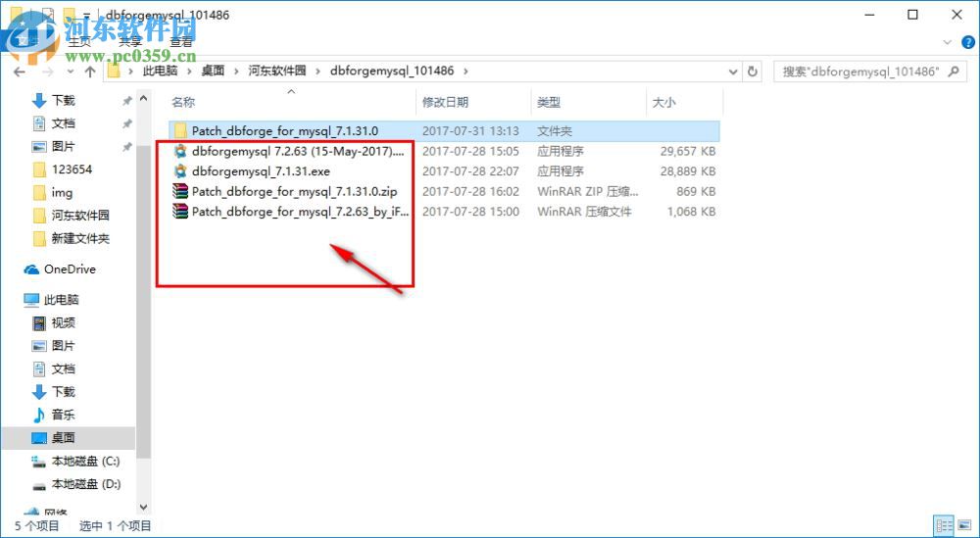Image resolution: width=980 pixels, height=538 pixels.
Task: Go up one folder level
Action: [x=89, y=72]
